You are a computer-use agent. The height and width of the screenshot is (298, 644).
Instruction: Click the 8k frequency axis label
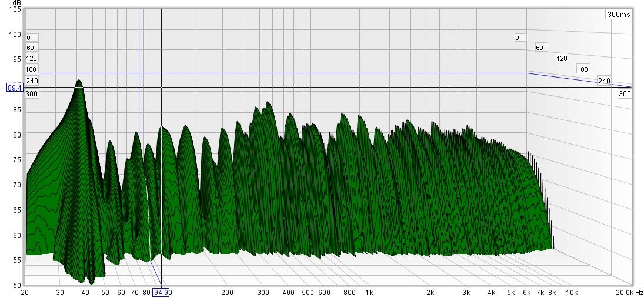[x=552, y=293]
